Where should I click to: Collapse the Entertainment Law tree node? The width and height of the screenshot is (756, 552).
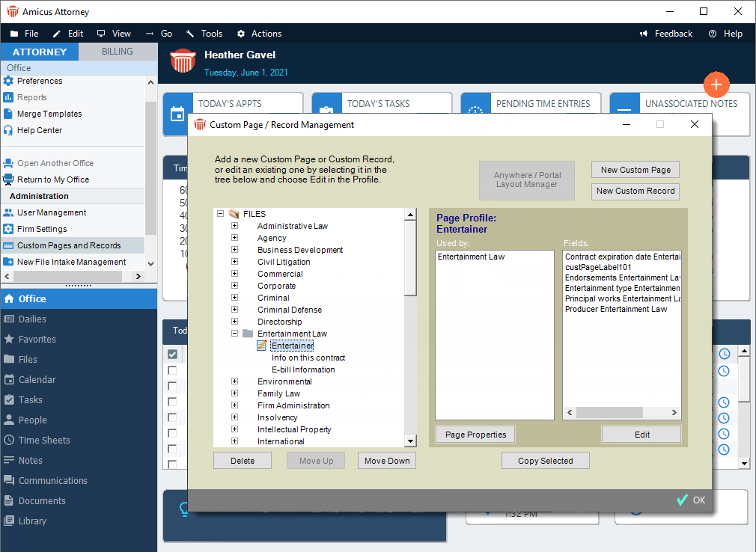tap(234, 334)
